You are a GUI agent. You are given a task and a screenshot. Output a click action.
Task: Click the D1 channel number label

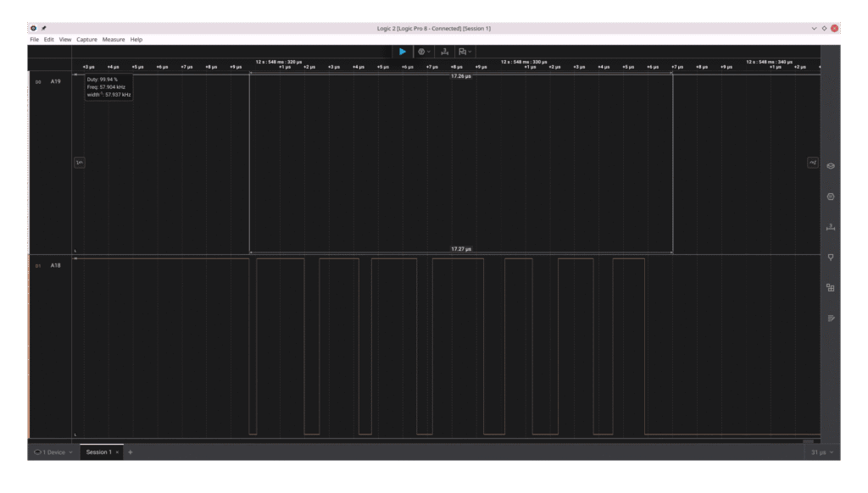point(38,266)
